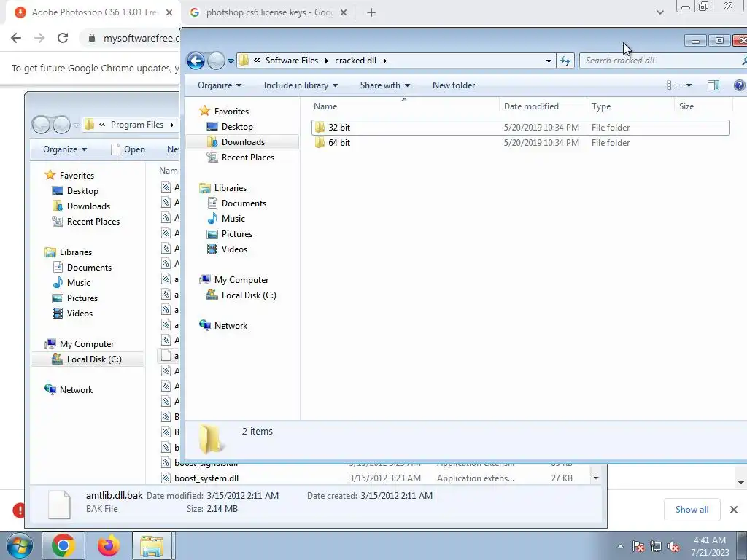Select Local Disk (C:) in front window

click(249, 295)
